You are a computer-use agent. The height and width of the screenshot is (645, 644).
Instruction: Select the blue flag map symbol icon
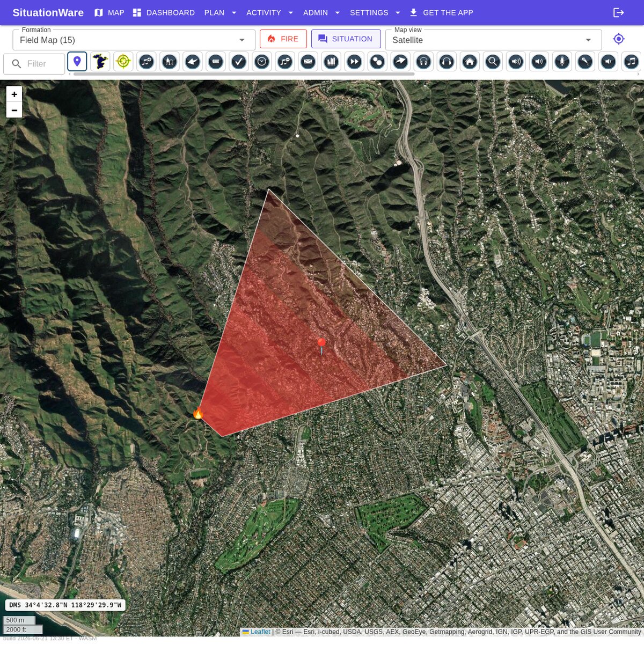100,62
